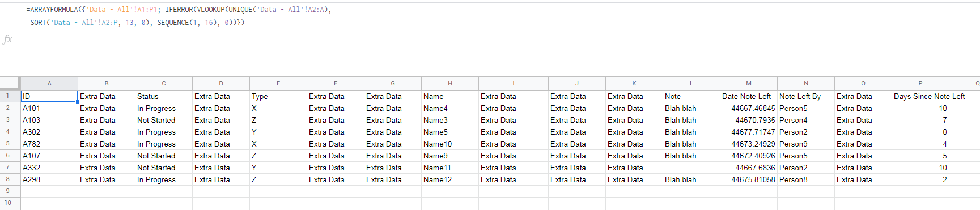Select the Name10 cell
This screenshot has width=980, height=210.
450,144
